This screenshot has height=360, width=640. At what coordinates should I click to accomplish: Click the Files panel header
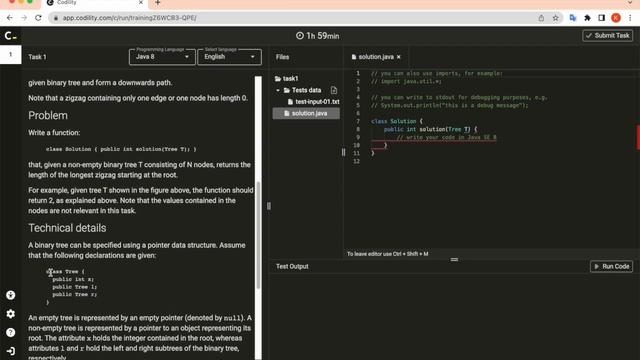[282, 57]
